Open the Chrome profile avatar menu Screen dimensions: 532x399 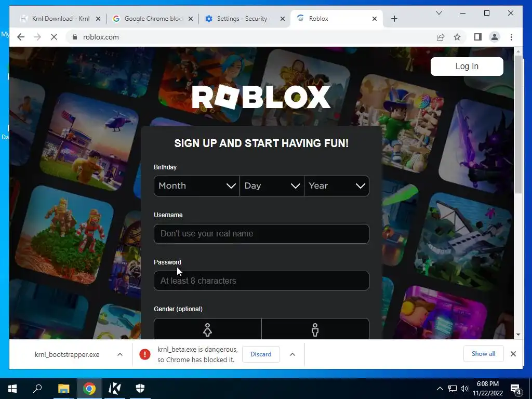(x=495, y=37)
